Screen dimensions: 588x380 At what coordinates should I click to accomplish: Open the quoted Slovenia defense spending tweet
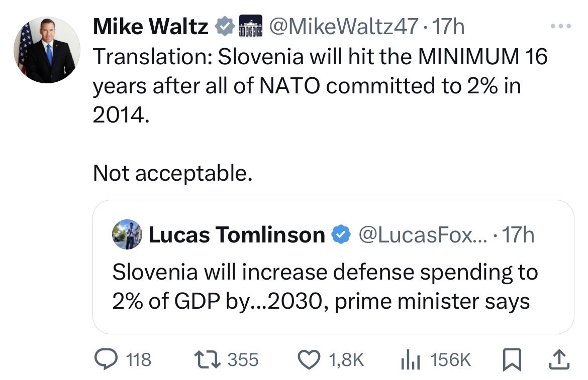pyautogui.click(x=325, y=286)
